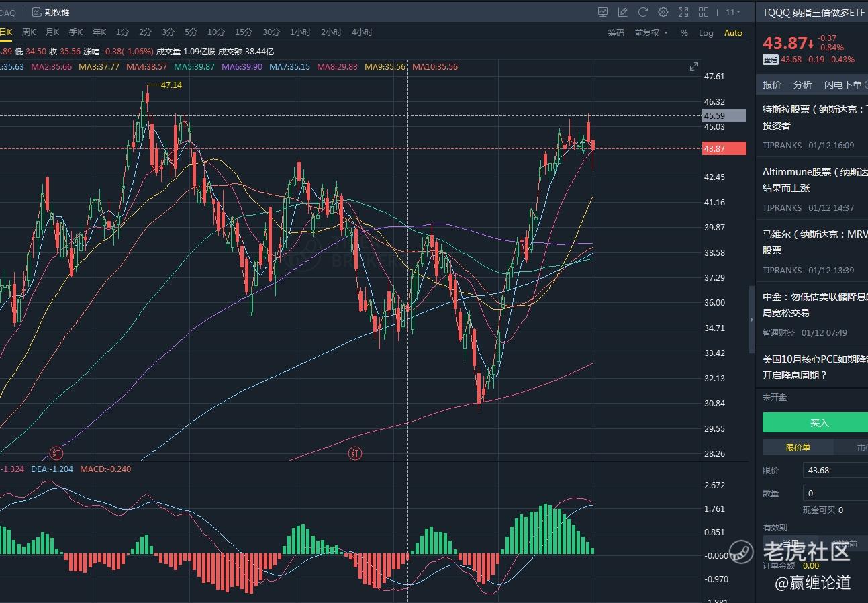This screenshot has height=603, width=868.
Task: Click the 限价 price input field
Action: coord(835,470)
